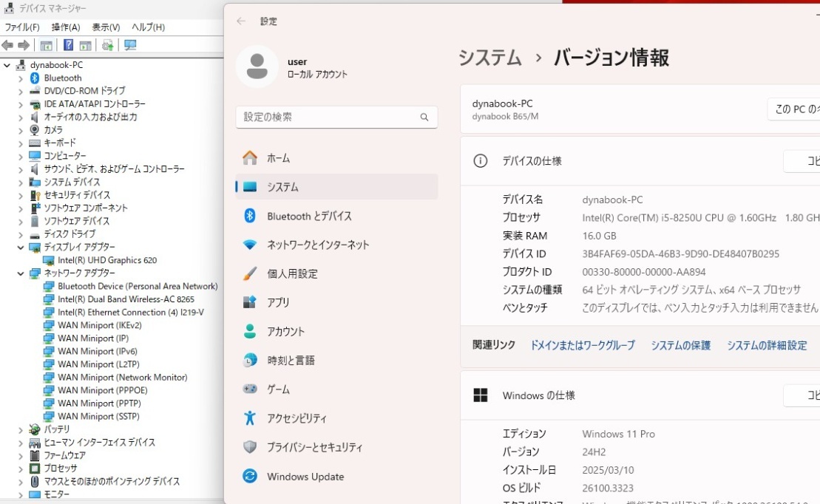The width and height of the screenshot is (820, 504).
Task: Click the Gaming controller icon in Settings
Action: click(250, 389)
